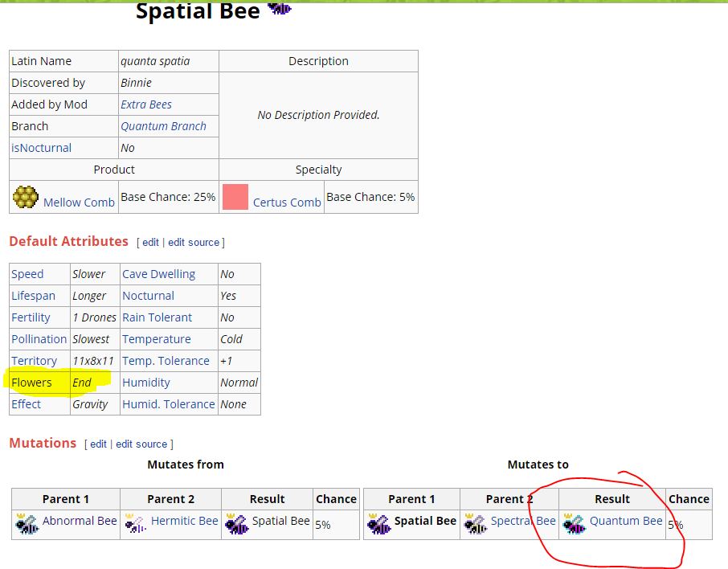Open the Quantum Bee result link
Viewport: 728px width, 569px height.
point(626,521)
